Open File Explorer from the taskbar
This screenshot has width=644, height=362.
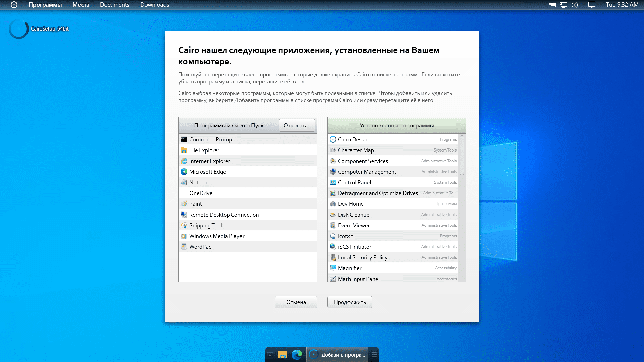click(283, 355)
